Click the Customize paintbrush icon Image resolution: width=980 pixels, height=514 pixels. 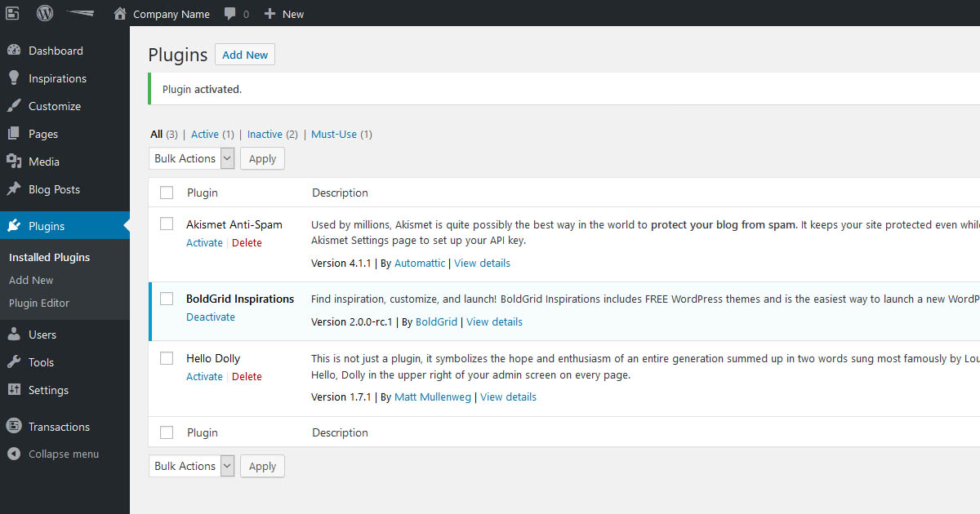click(14, 106)
